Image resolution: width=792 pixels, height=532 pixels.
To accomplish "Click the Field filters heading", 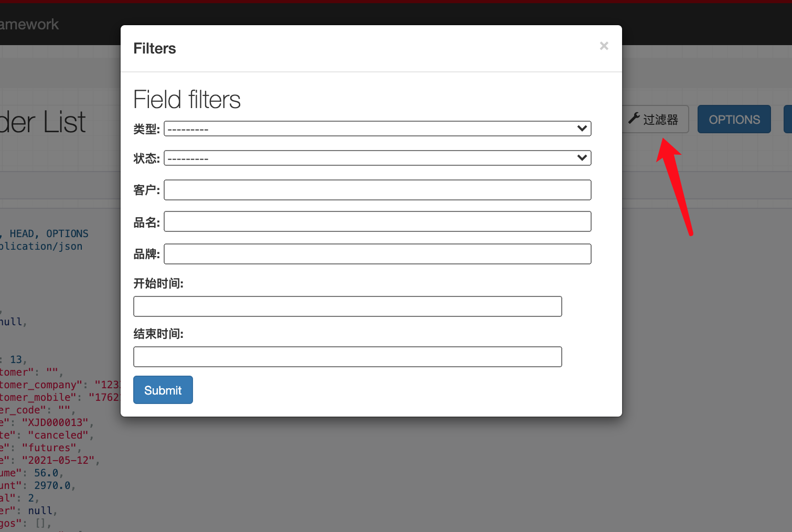I will (187, 100).
